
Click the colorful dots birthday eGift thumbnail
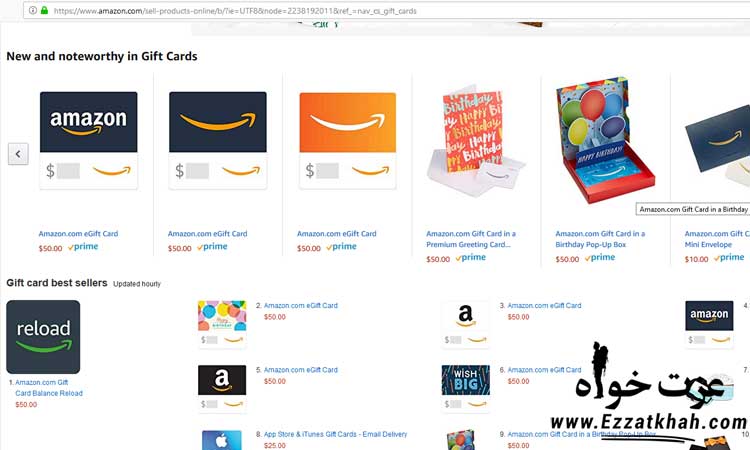click(222, 323)
